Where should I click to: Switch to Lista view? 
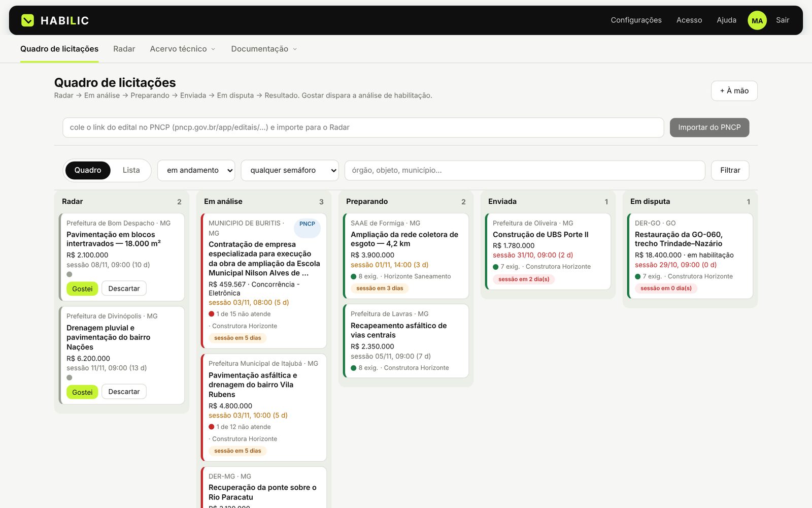pos(131,170)
